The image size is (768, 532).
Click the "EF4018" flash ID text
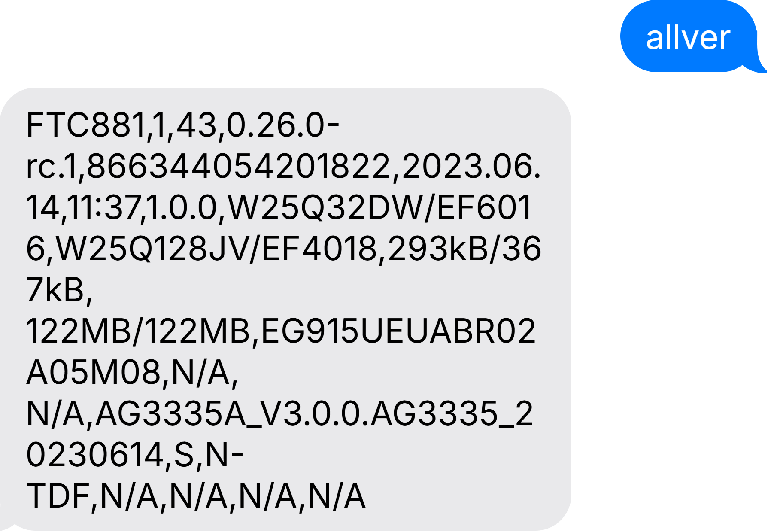pos(319,249)
